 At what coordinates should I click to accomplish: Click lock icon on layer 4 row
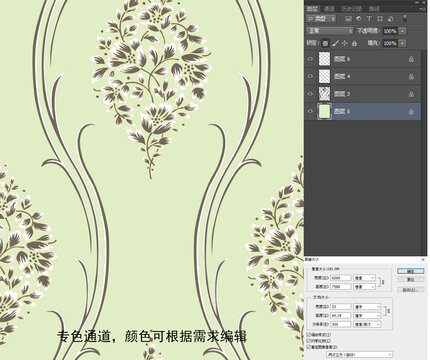411,76
